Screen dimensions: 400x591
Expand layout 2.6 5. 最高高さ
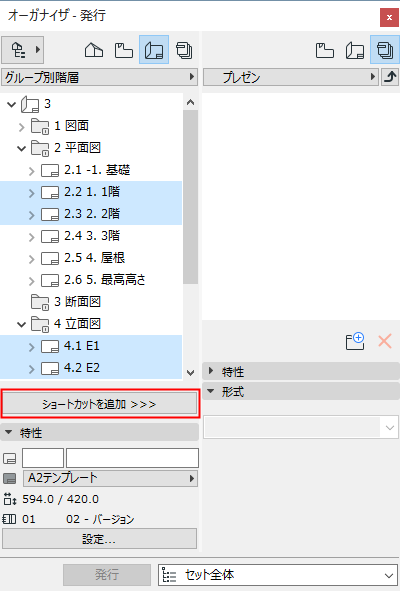point(32,281)
